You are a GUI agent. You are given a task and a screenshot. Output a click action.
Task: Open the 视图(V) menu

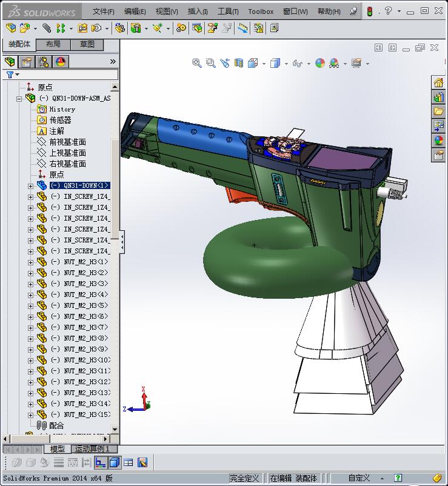tap(167, 12)
